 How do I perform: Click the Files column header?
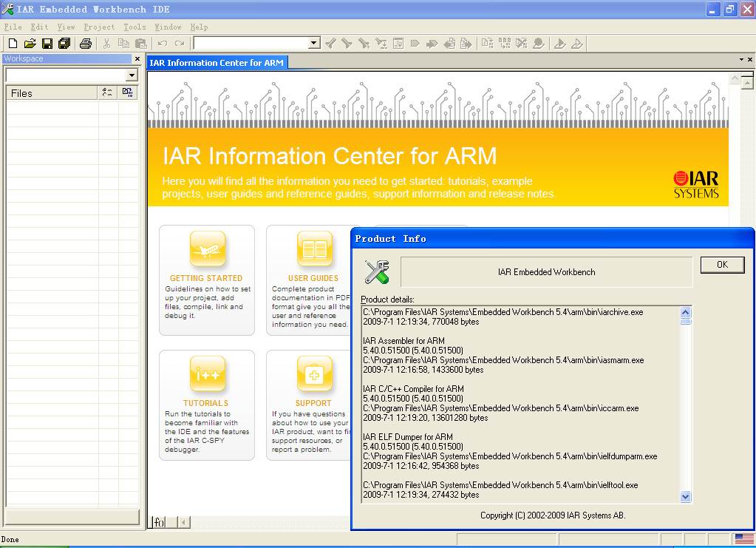[52, 93]
